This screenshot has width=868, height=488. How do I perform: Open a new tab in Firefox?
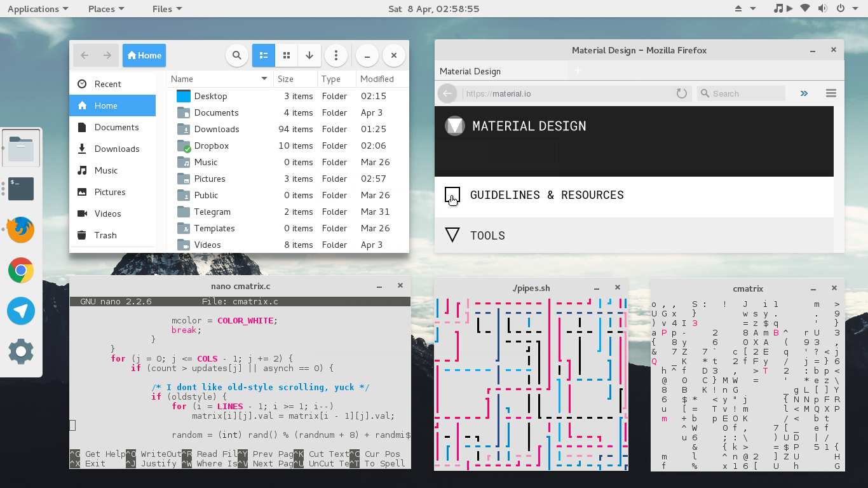coord(578,71)
